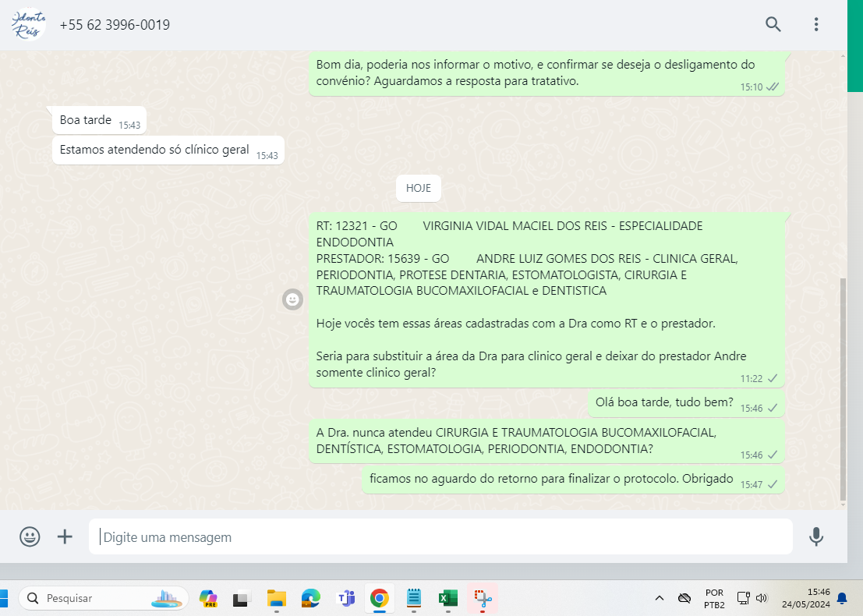Open the Snipping Tool in taskbar
The image size is (863, 616).
pyautogui.click(x=483, y=598)
